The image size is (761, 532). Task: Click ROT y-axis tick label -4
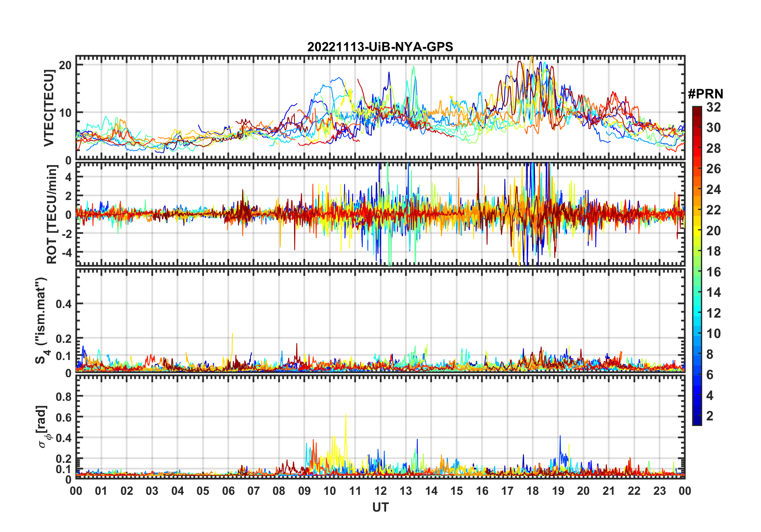[x=66, y=252]
